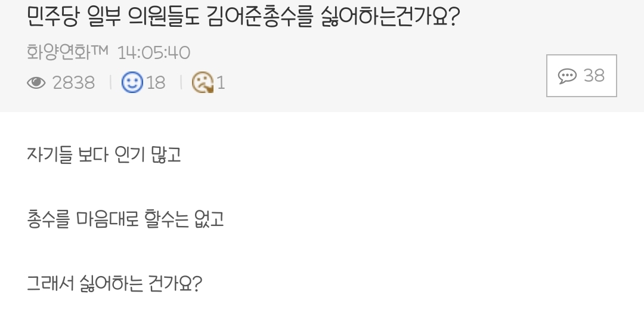Click the blue smiley recommend icon

[x=132, y=82]
